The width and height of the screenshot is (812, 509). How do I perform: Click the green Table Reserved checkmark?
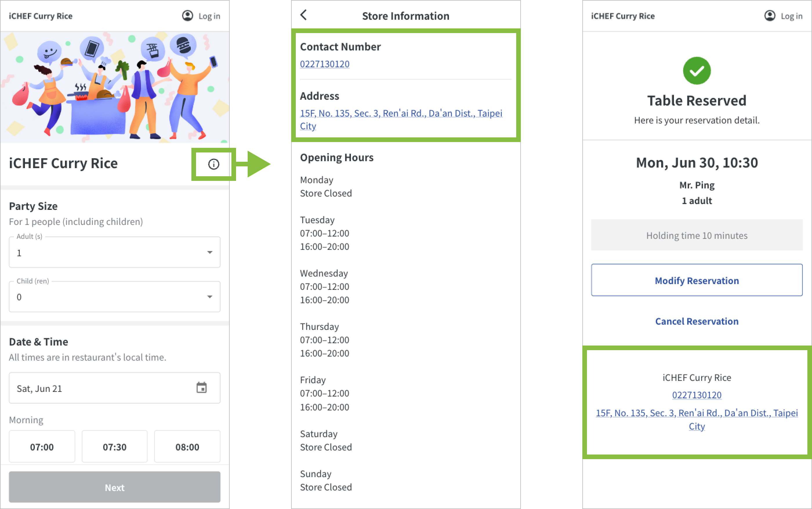click(x=697, y=71)
